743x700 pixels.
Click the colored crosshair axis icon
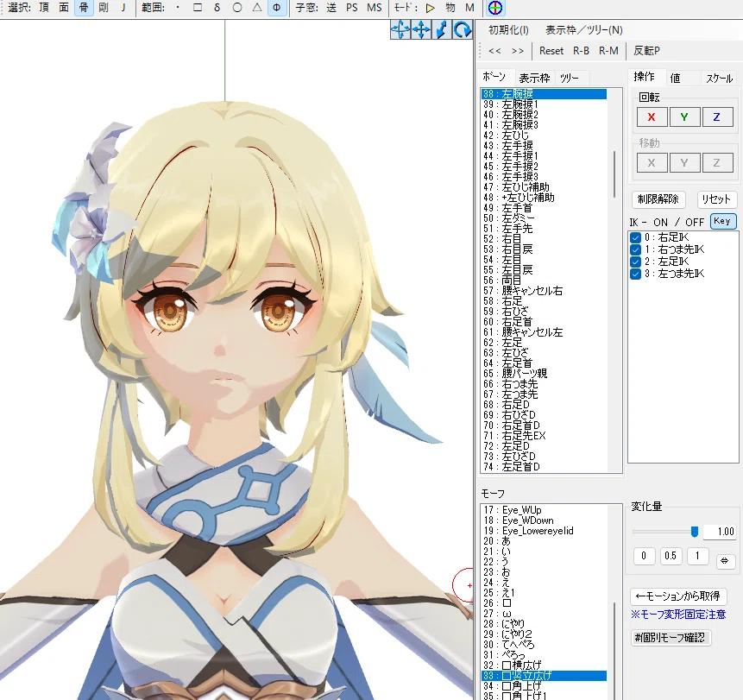[495, 8]
